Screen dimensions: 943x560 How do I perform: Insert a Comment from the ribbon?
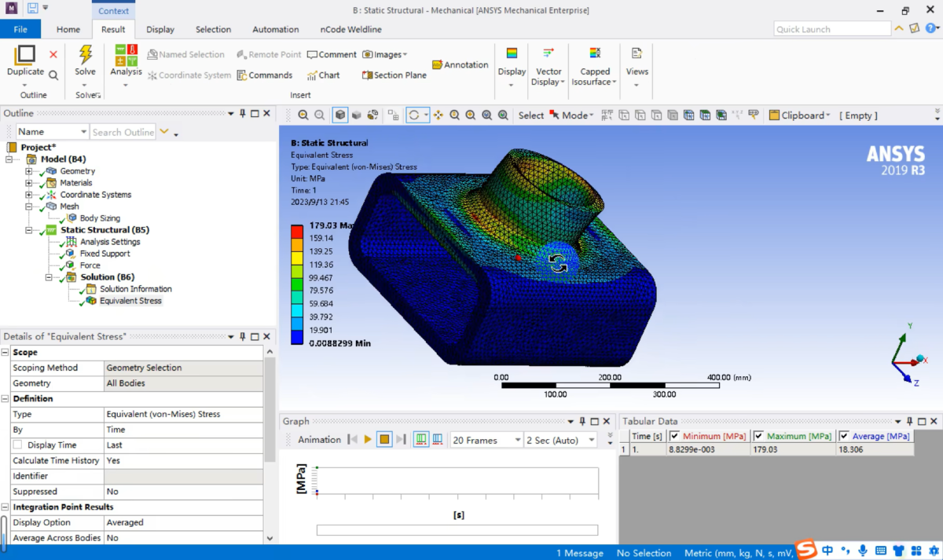point(332,55)
